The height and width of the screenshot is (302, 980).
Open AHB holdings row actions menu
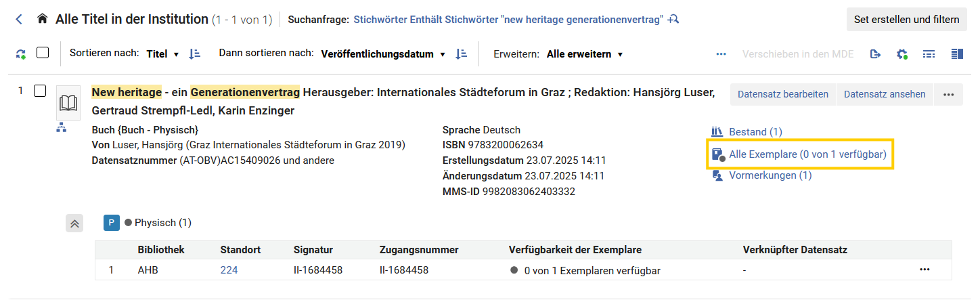tap(925, 269)
